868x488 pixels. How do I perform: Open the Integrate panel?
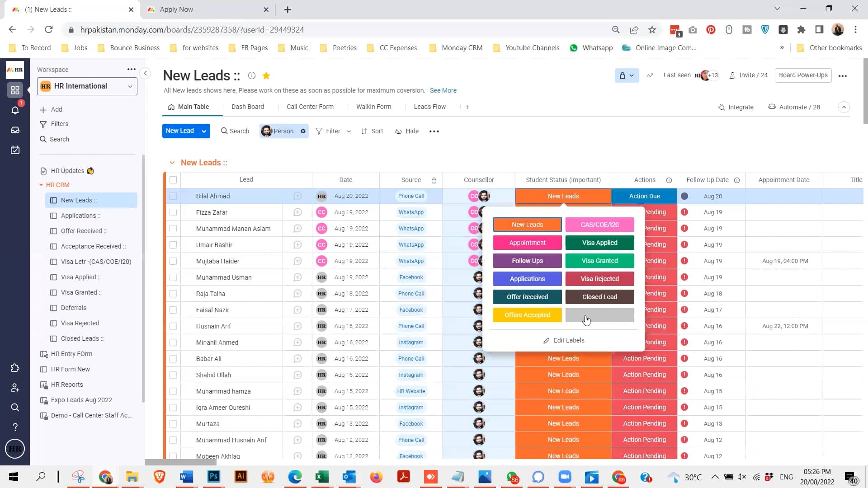[736, 107]
